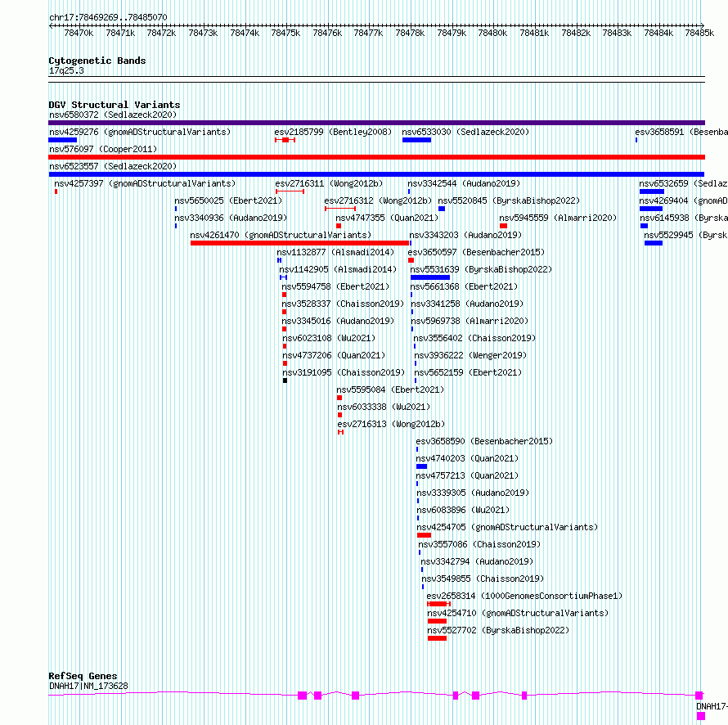Open esv2716312 (Wong2012b) label
Screen dimensions: 728x725
378,200
